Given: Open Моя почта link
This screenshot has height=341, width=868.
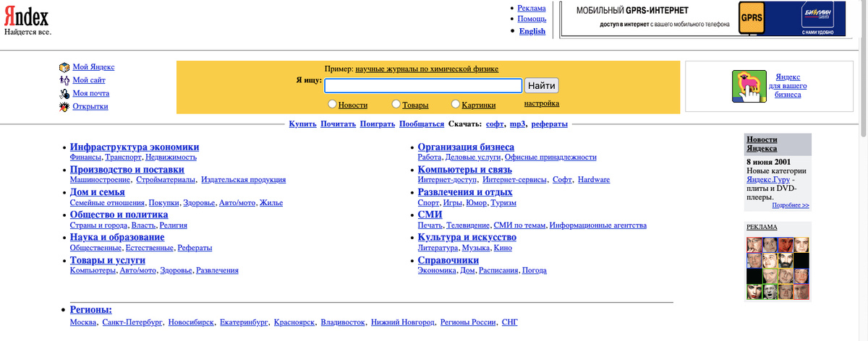Looking at the screenshot, I should (x=91, y=93).
